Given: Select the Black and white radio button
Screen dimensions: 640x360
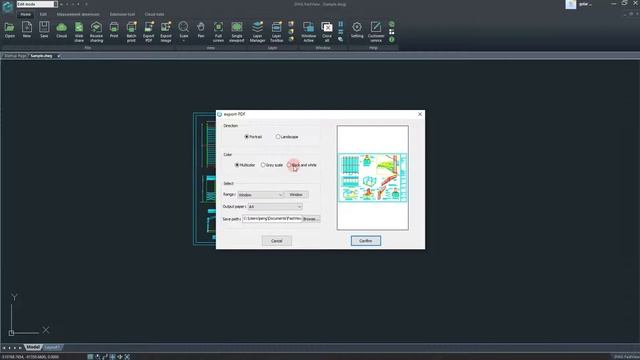Looking at the screenshot, I should 289,165.
